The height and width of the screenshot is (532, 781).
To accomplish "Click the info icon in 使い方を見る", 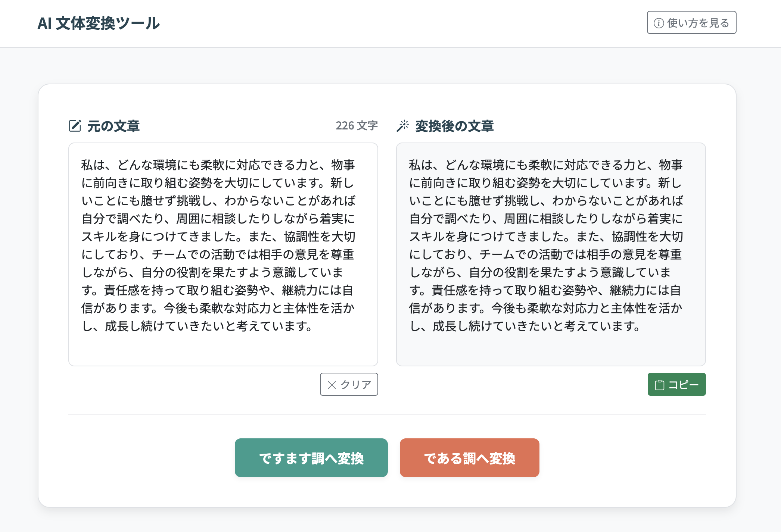I will 659,23.
